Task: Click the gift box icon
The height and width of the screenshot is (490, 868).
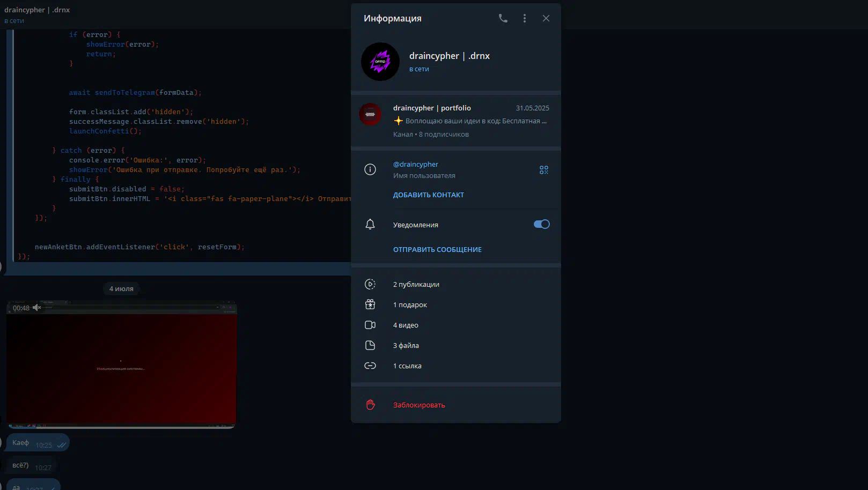Action: tap(370, 305)
